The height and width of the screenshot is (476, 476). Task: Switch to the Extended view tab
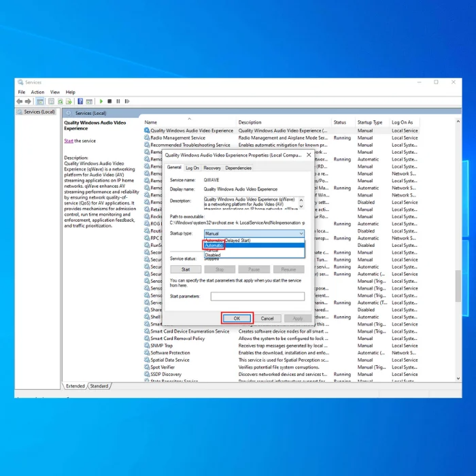click(x=75, y=386)
